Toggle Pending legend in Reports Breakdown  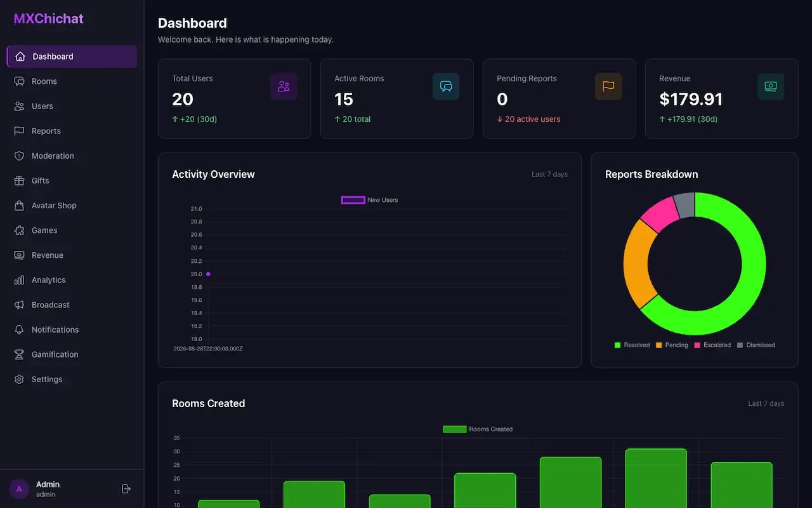[672, 345]
